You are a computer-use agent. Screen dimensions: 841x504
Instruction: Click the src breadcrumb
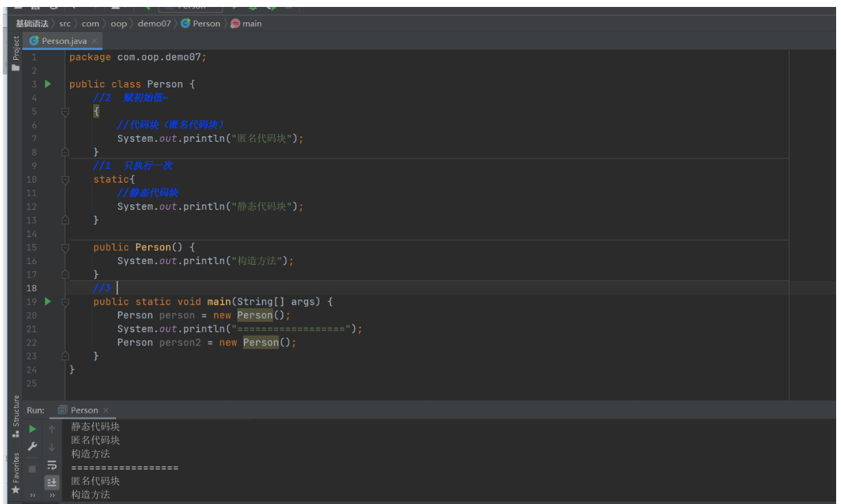65,24
